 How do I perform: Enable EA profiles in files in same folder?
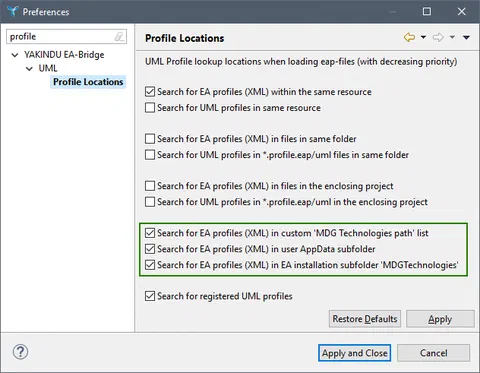coord(150,139)
